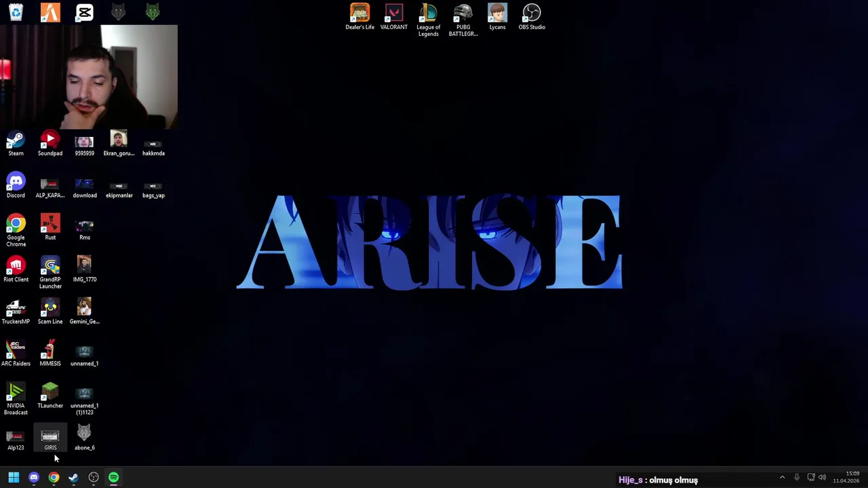This screenshot has height=488, width=868.
Task: Select the ALP_KAPA... file icon
Action: 50,186
